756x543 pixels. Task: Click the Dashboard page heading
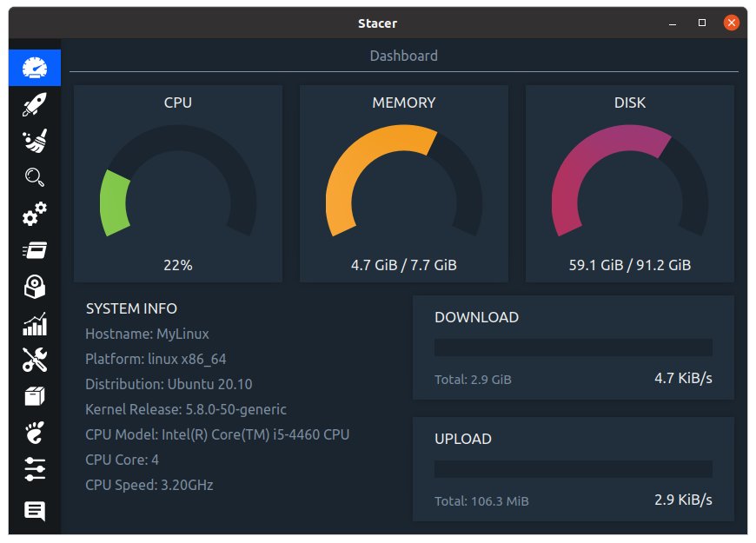[x=404, y=56]
